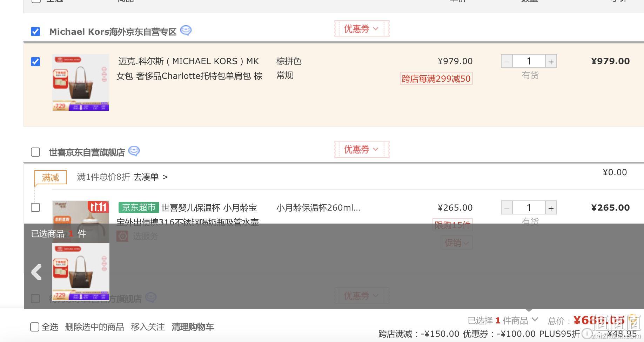Open Michael Kors handbag product thumbnail
The height and width of the screenshot is (342, 644).
click(81, 82)
